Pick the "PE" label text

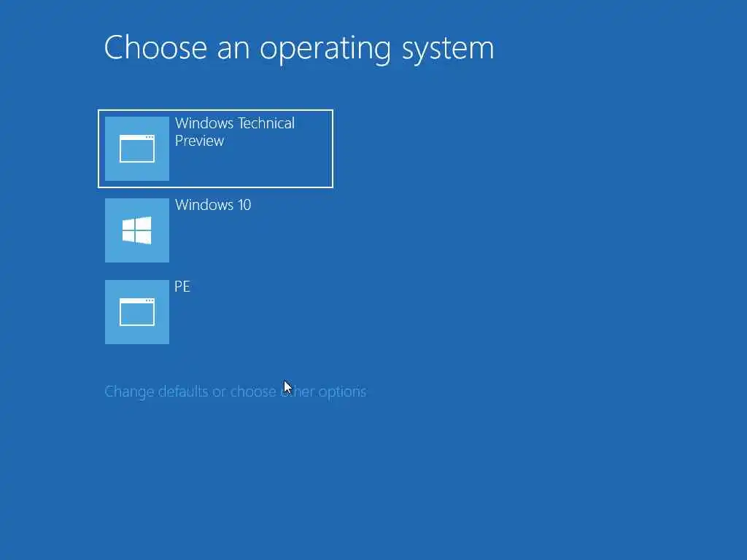coord(182,286)
